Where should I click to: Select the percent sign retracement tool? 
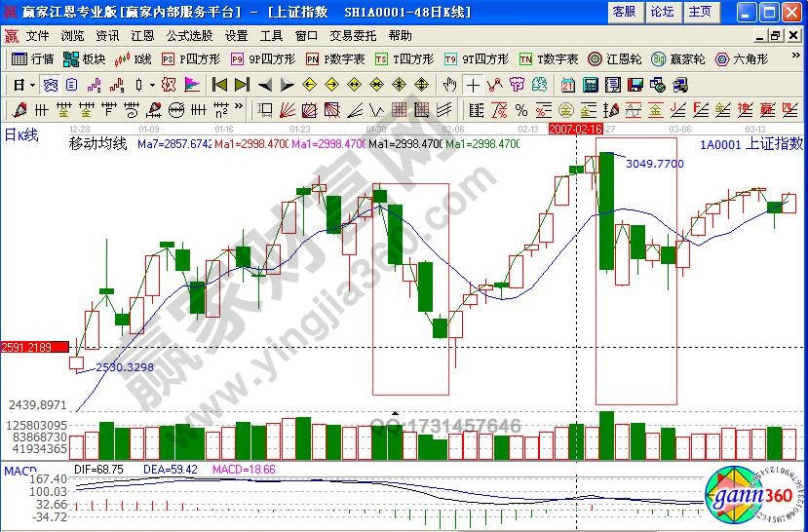click(520, 110)
